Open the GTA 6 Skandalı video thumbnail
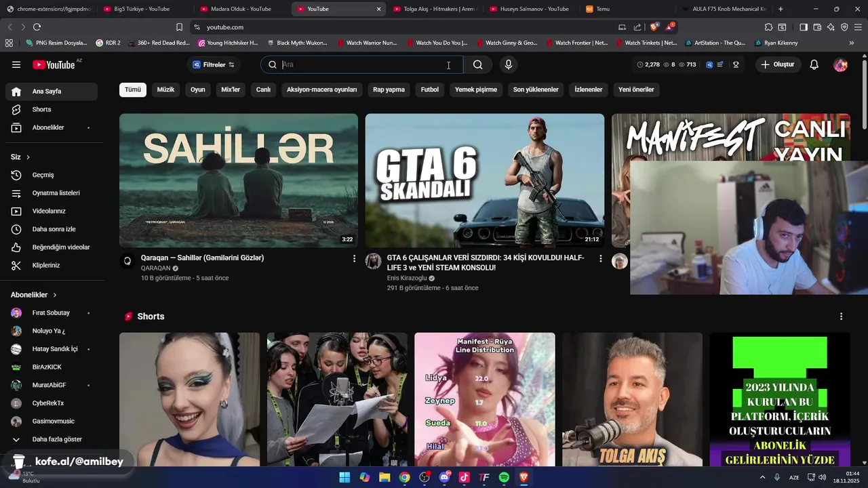Viewport: 868px width, 488px height. click(x=485, y=180)
